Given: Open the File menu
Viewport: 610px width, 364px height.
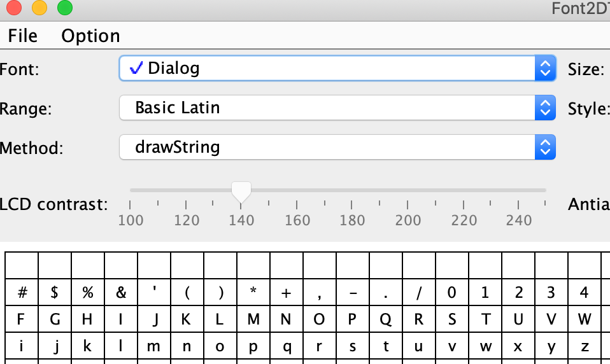Looking at the screenshot, I should point(22,36).
